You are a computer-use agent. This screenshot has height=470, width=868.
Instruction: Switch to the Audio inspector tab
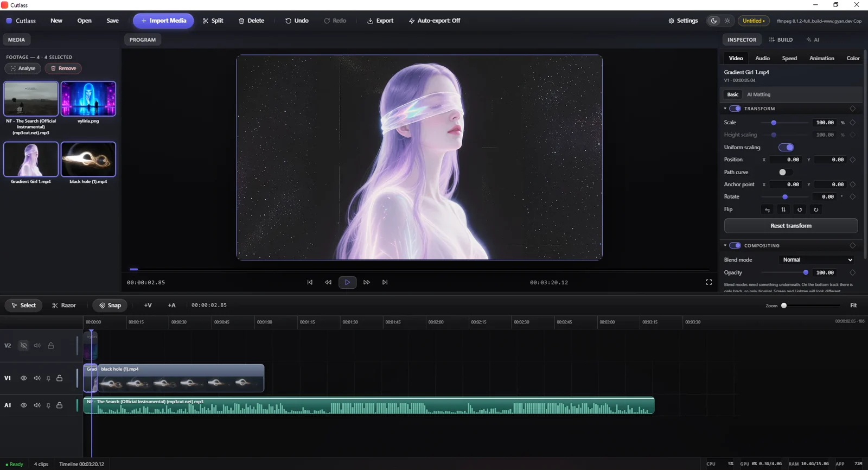pyautogui.click(x=762, y=58)
